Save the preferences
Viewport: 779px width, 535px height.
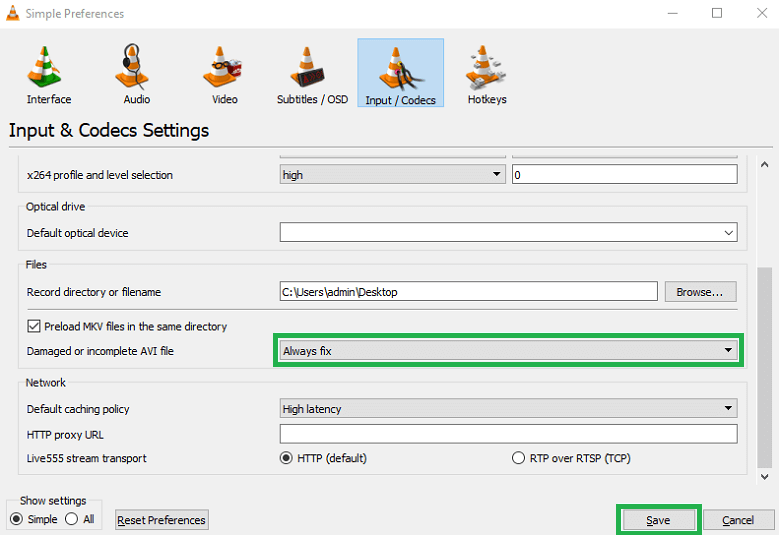(658, 520)
